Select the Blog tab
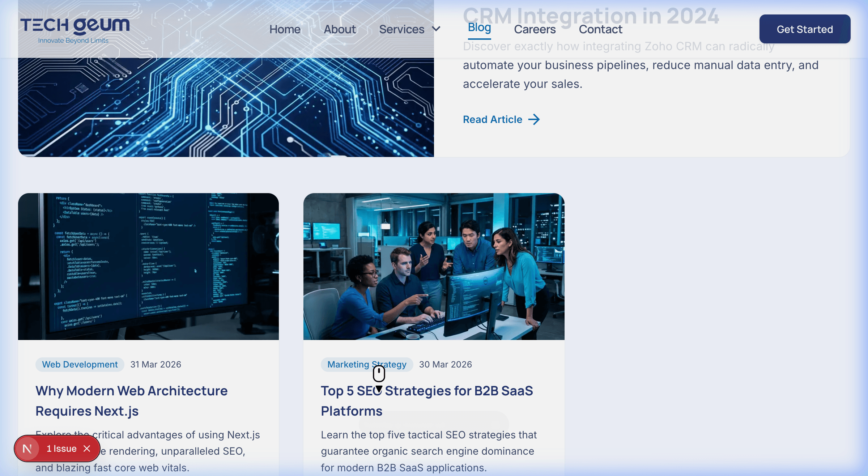Image resolution: width=868 pixels, height=476 pixels. pyautogui.click(x=479, y=27)
